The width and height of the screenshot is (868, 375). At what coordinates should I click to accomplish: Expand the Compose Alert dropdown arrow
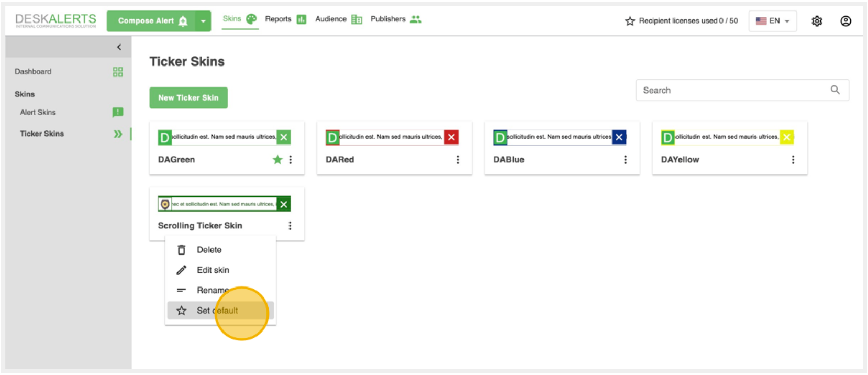pyautogui.click(x=203, y=21)
